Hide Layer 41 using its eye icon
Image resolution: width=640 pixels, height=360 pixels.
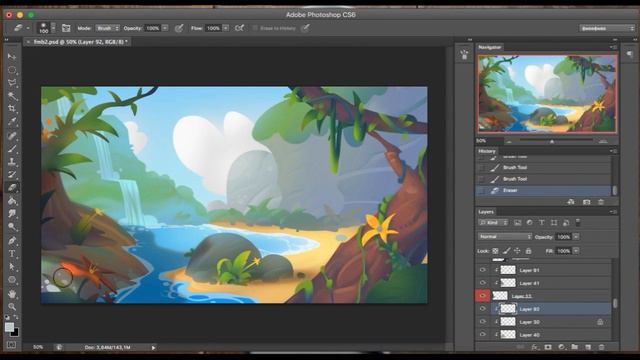(482, 283)
